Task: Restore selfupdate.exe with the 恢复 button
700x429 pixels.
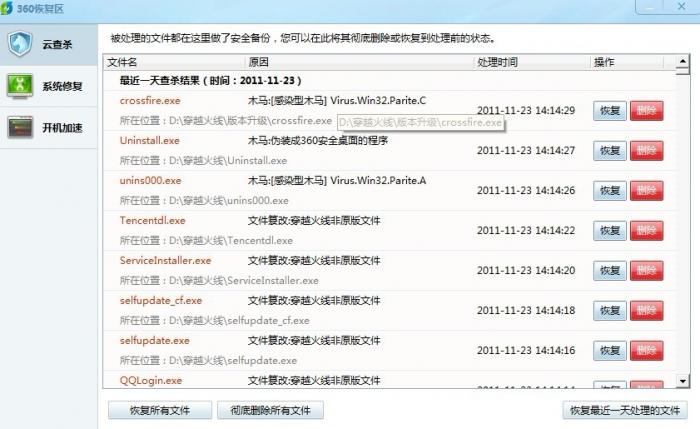Action: [610, 350]
